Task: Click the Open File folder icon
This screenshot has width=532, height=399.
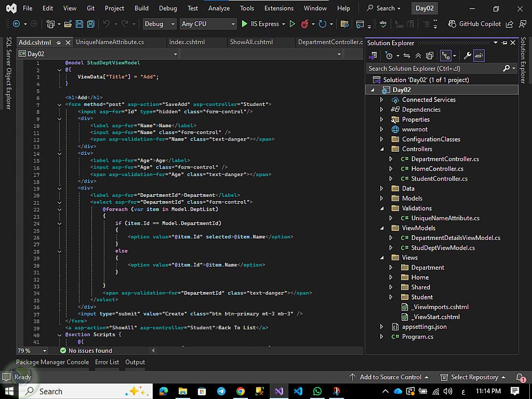Action: pos(68,24)
